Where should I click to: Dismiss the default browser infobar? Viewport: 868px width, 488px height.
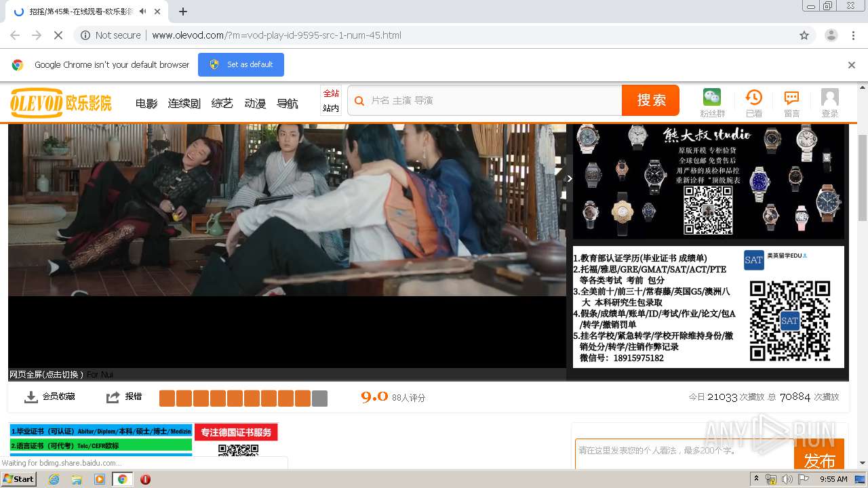[852, 65]
